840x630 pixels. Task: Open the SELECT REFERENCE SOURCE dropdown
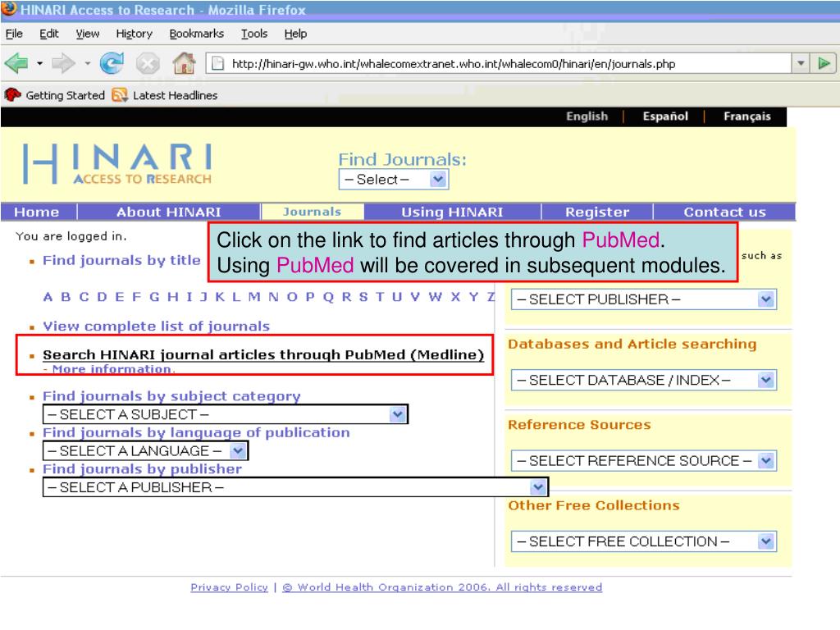(643, 461)
